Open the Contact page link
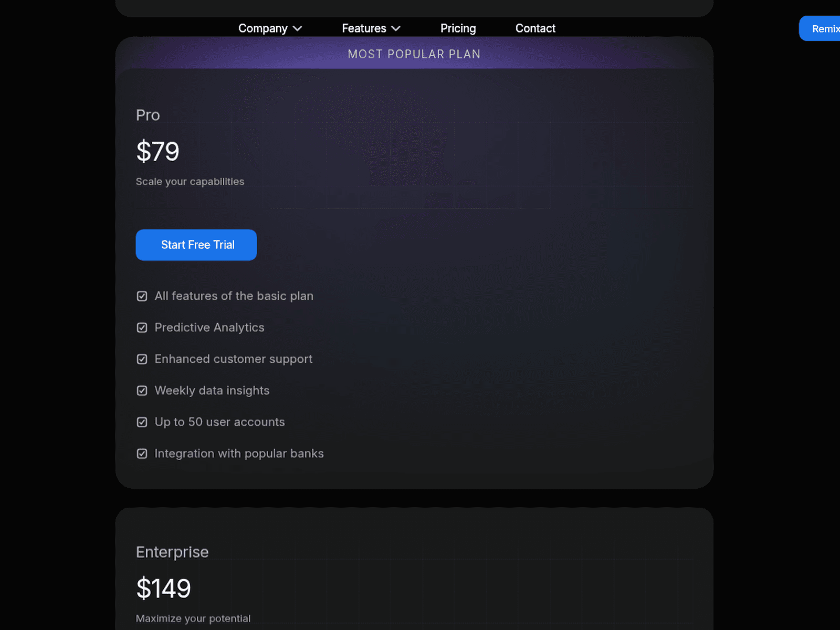 (535, 28)
